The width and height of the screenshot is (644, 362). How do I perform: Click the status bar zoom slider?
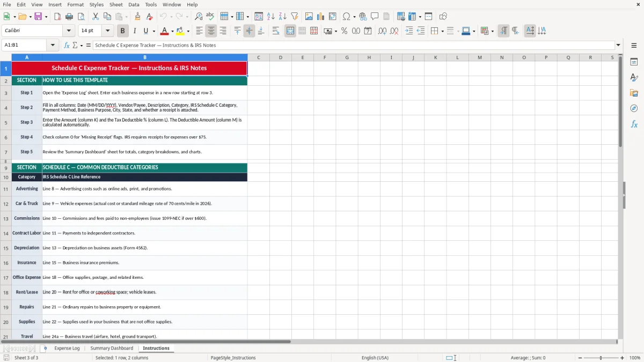tap(601, 358)
